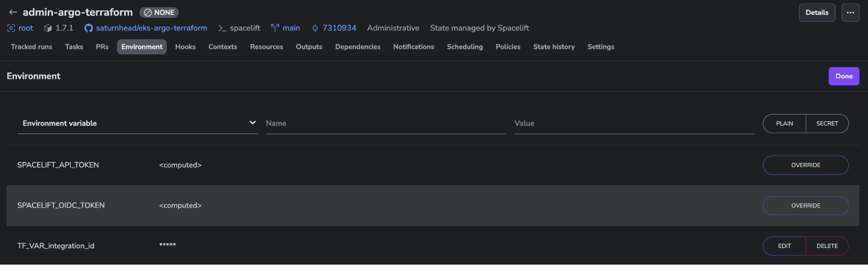This screenshot has width=868, height=265.
Task: Click the root space icon
Action: coord(11,28)
